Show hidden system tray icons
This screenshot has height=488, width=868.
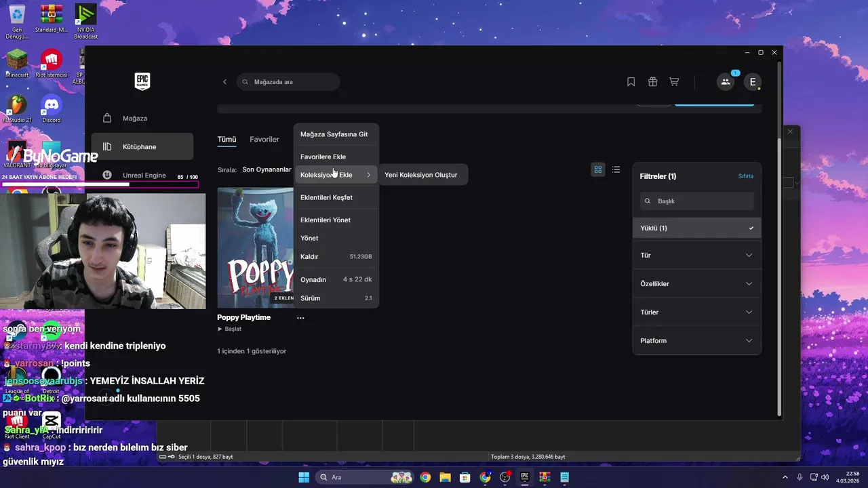pos(785,477)
